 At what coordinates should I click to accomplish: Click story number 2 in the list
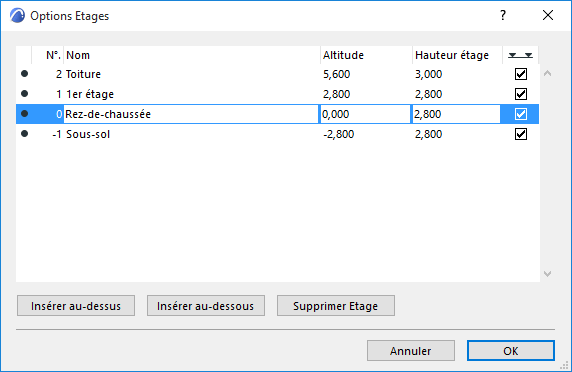click(x=59, y=74)
